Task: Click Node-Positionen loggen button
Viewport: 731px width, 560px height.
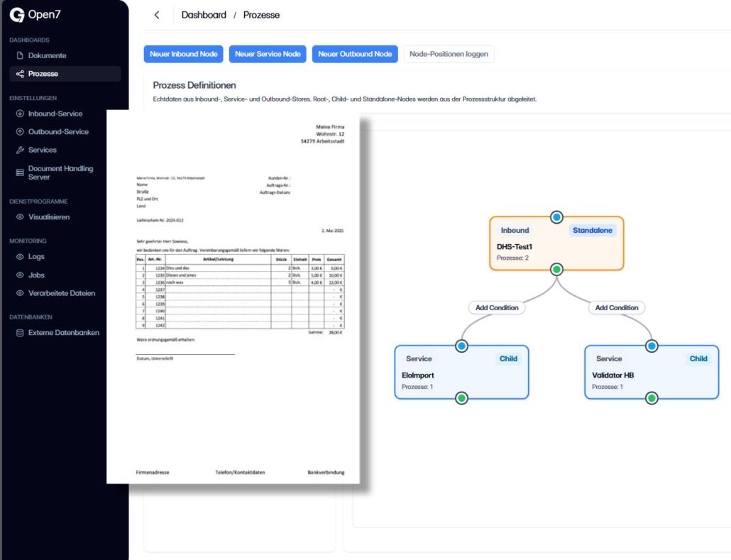Action: click(449, 54)
